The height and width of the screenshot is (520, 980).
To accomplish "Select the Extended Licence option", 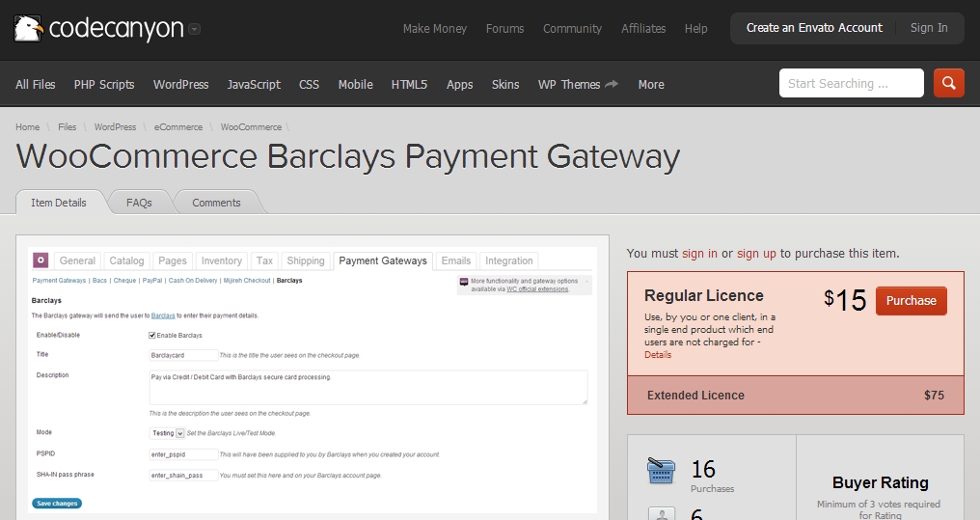I will [x=795, y=395].
